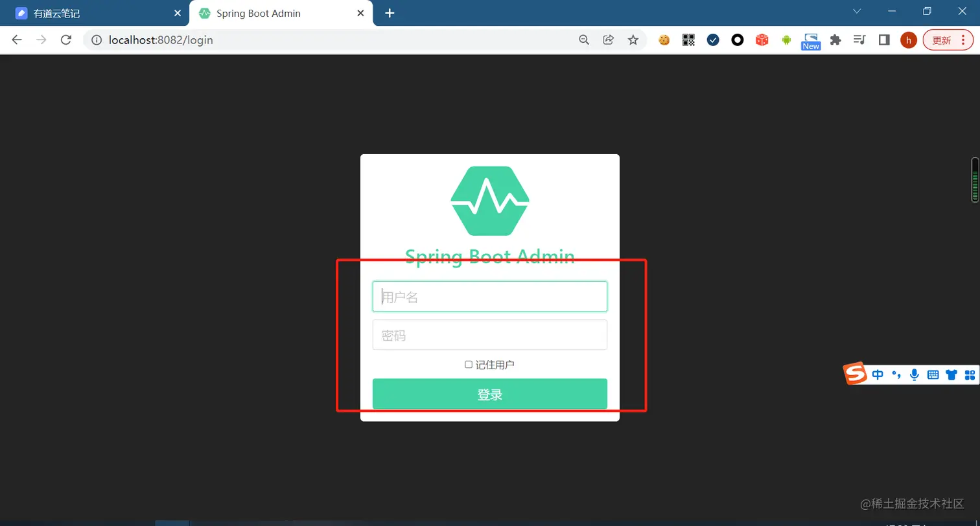Bookmark this page with the star icon
Viewport: 980px width, 526px height.
pos(633,40)
